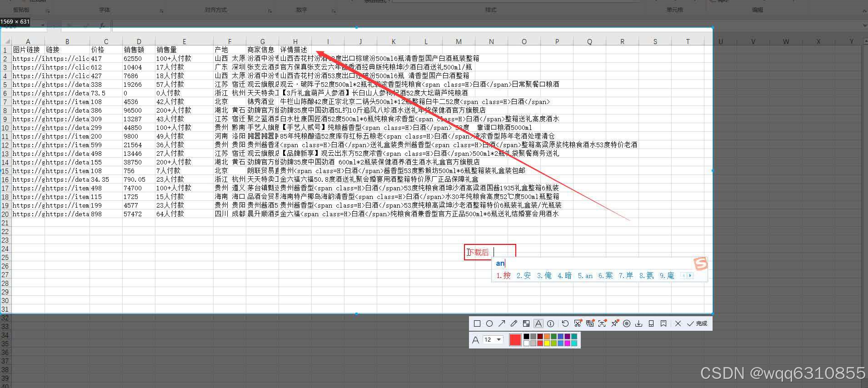
Task: Start screen recording from the toolbar
Action: [x=627, y=323]
